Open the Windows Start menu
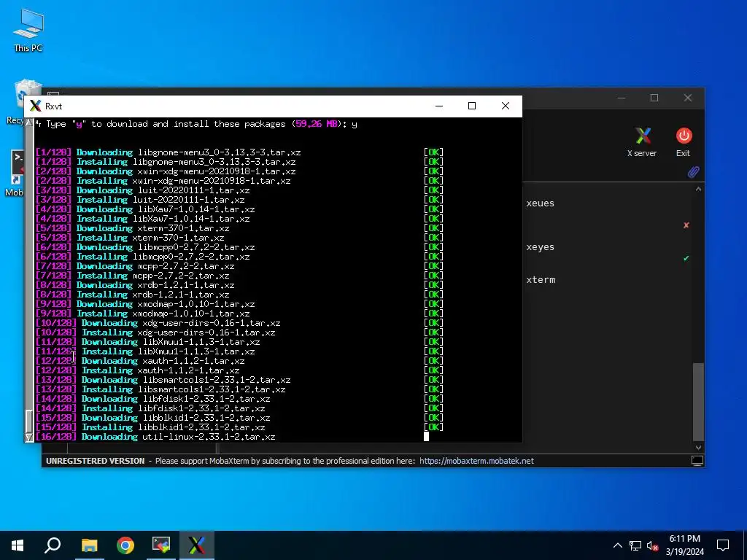747x560 pixels. click(x=18, y=545)
